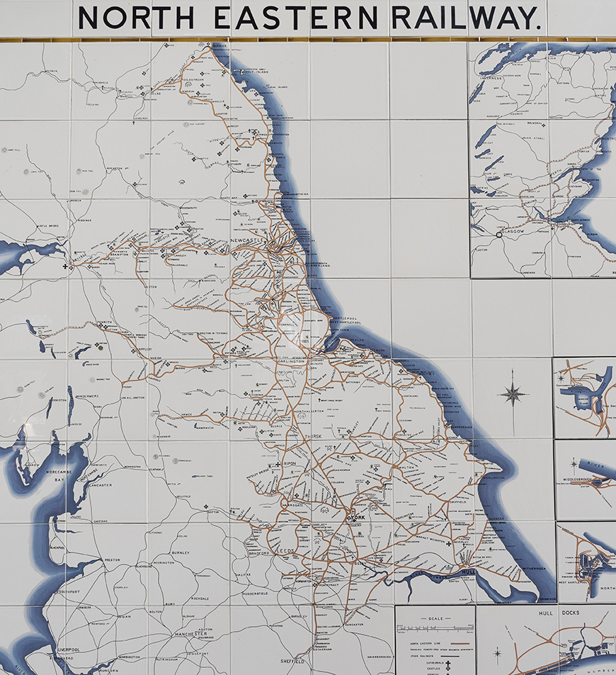This screenshot has height=675, width=616.
Task: Click the DARLINGTON label
Action: [x=290, y=362]
